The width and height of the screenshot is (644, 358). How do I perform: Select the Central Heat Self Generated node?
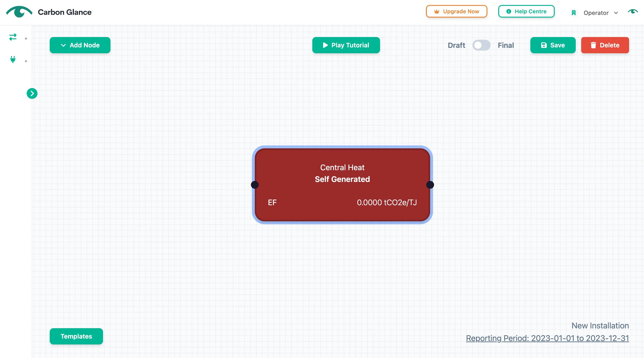pos(342,185)
